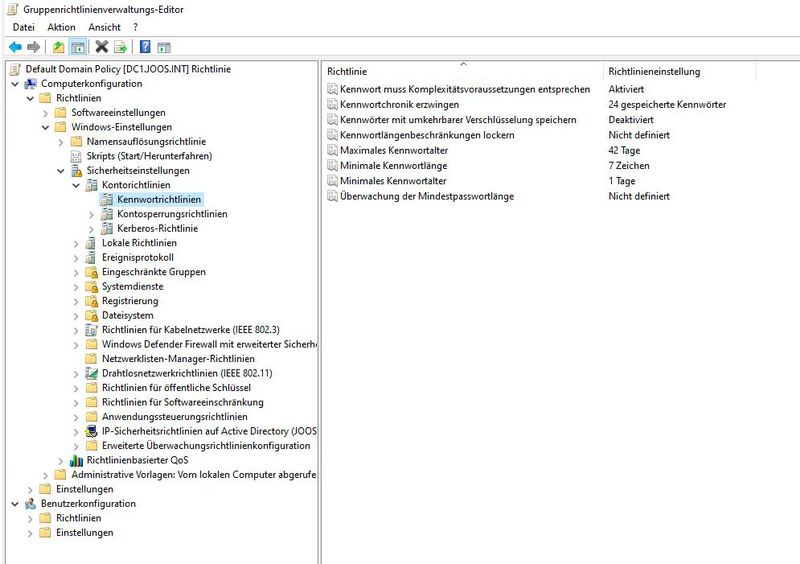Screen dimensions: 800x564
Task: Click the IP-Sicherheitsrichtlinien computer icon
Action: tap(91, 431)
